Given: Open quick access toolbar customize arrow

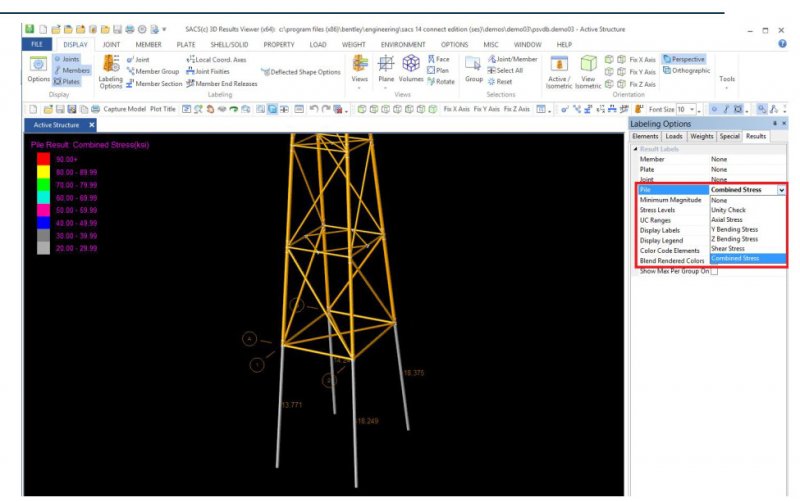Looking at the screenshot, I should pos(164,30).
